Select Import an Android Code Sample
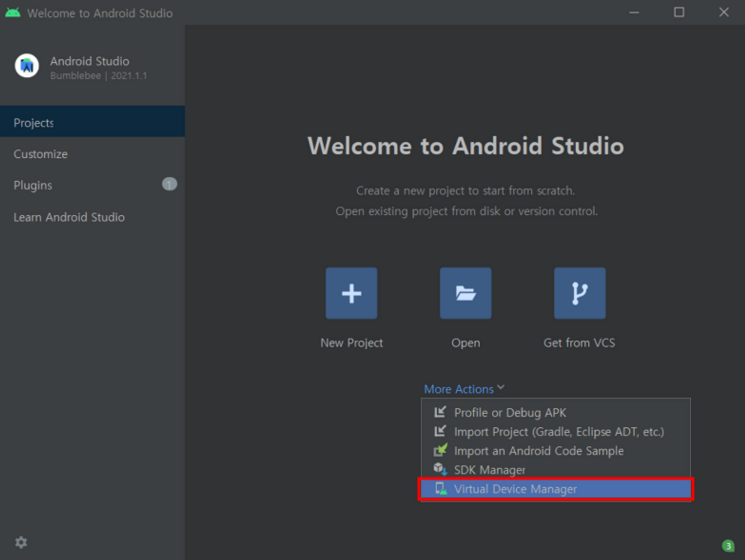The width and height of the screenshot is (745, 560). click(556, 451)
